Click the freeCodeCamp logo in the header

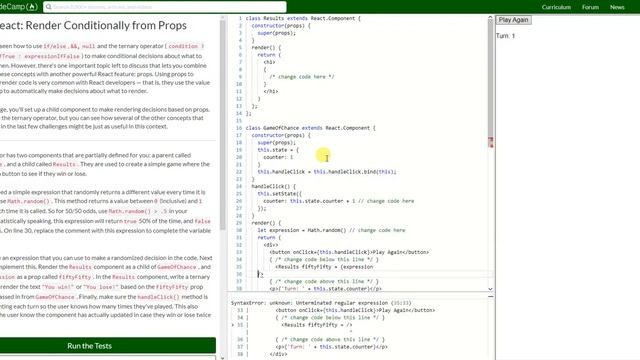18,7
